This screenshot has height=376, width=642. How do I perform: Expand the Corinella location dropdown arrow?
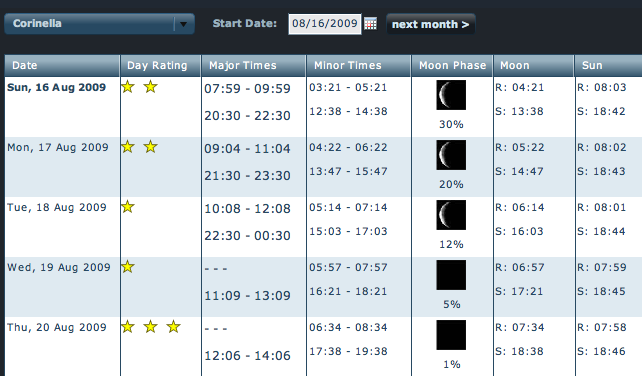pyautogui.click(x=183, y=24)
